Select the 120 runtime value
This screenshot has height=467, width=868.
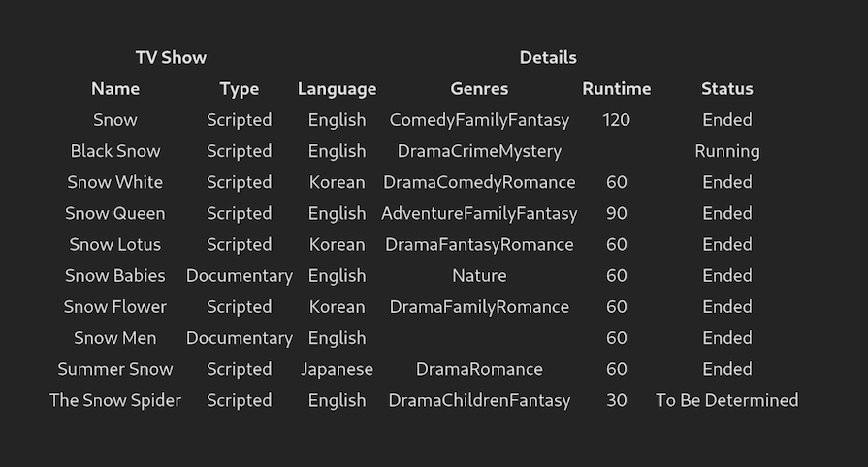[616, 120]
